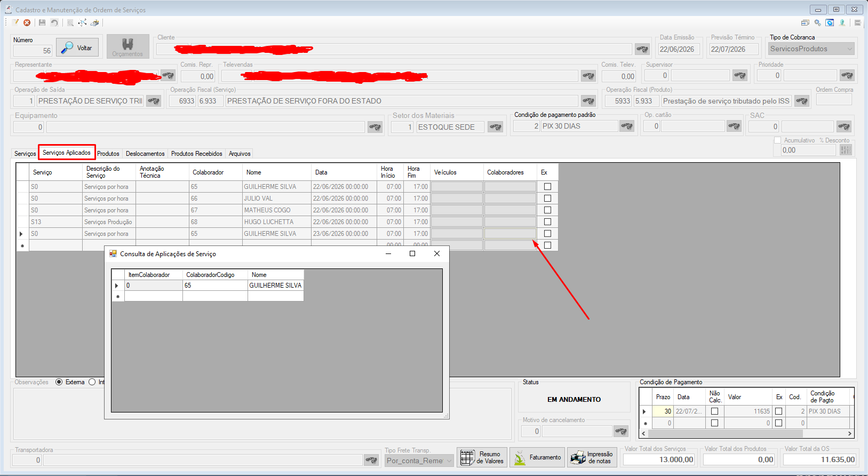The width and height of the screenshot is (868, 476).
Task: Check the Ex box in MATHEUS COGO row
Action: pos(547,210)
